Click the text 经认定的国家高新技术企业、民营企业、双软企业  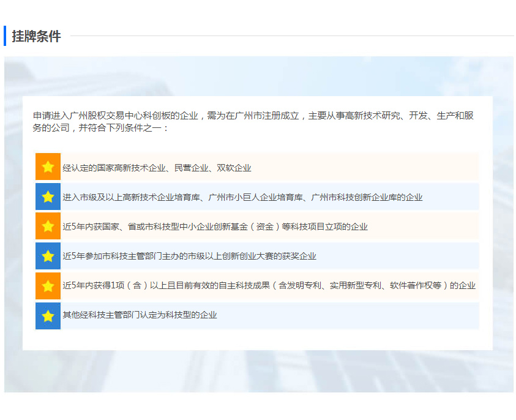point(157,168)
